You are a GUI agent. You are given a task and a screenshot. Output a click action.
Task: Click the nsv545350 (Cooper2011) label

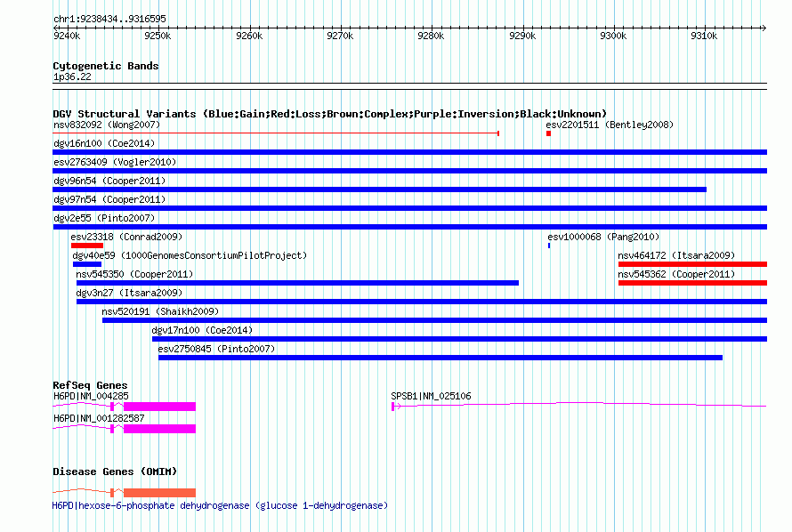tap(134, 274)
